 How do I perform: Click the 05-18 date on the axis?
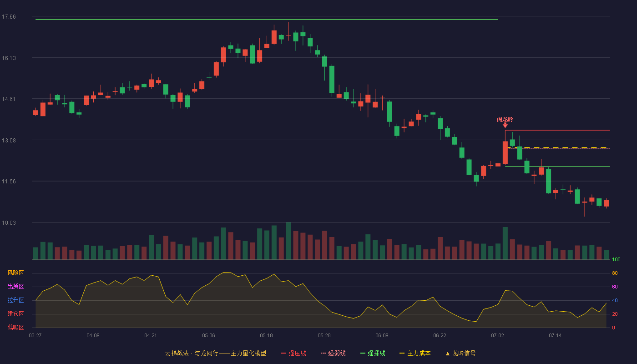[266, 335]
